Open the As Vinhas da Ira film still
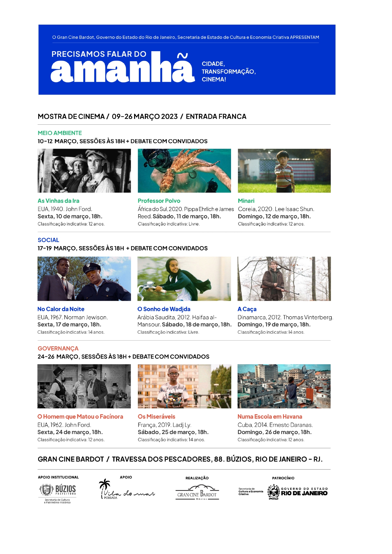 coord(84,171)
